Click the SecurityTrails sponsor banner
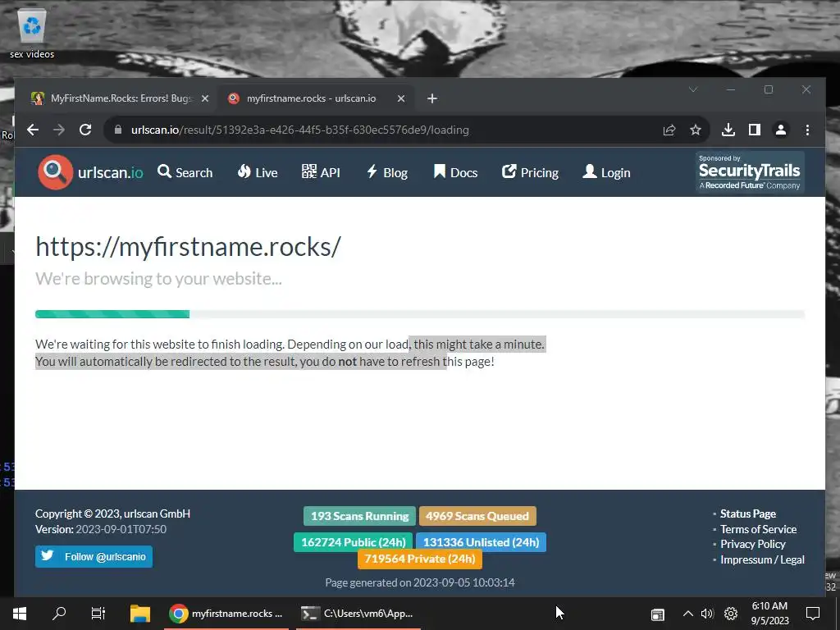 tap(750, 172)
